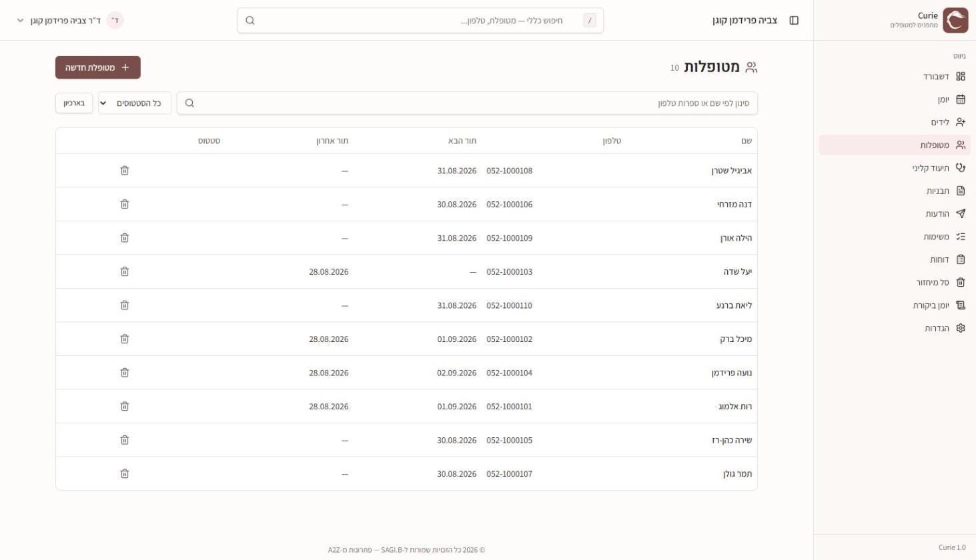Open patient record מיכל ברק
This screenshot has width=976, height=560.
point(736,339)
